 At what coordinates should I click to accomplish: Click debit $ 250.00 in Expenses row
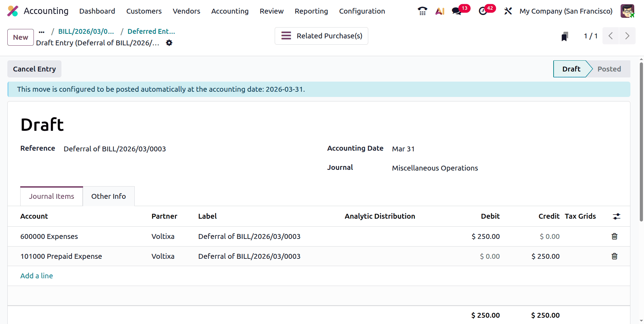pos(486,236)
